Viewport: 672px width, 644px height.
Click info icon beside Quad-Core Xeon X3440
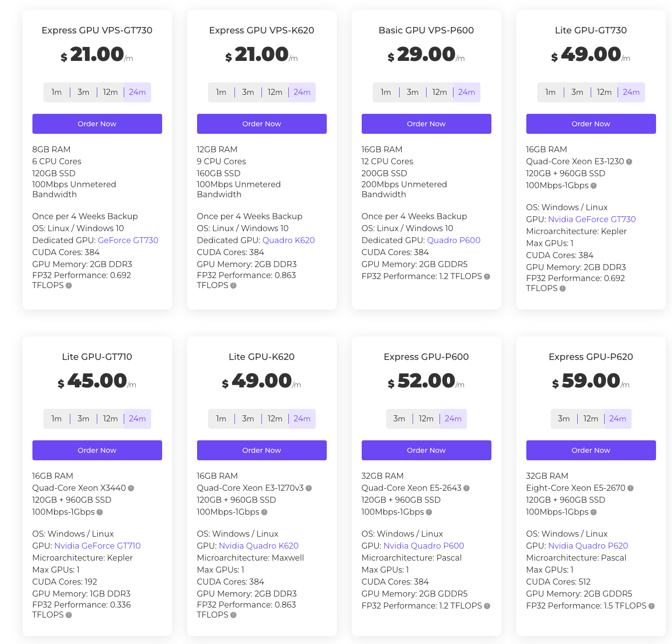131,488
